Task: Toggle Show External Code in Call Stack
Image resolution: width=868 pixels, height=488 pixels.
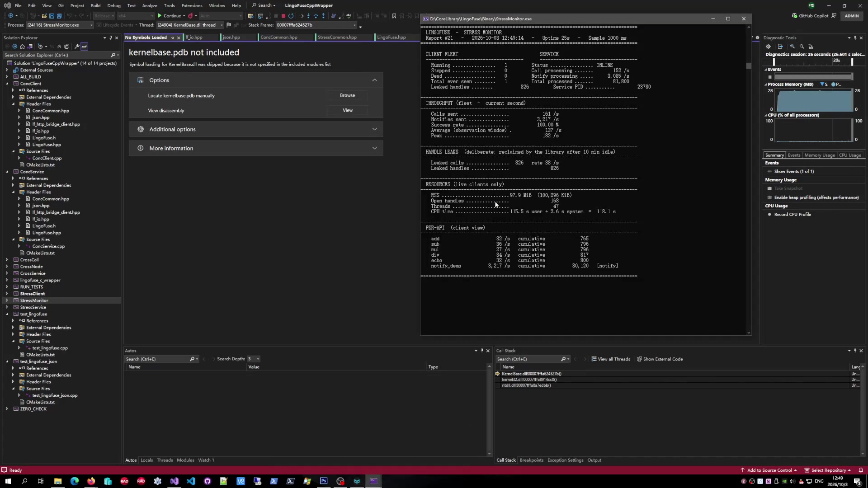Action: pyautogui.click(x=660, y=359)
